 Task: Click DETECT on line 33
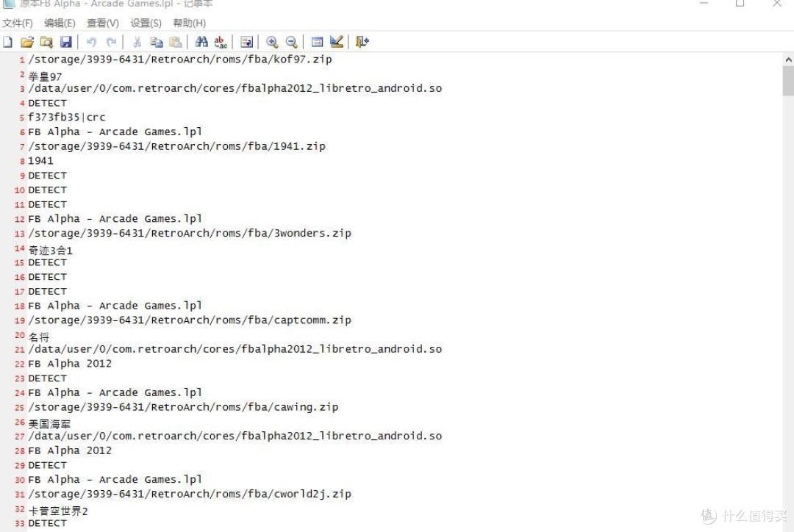point(48,523)
